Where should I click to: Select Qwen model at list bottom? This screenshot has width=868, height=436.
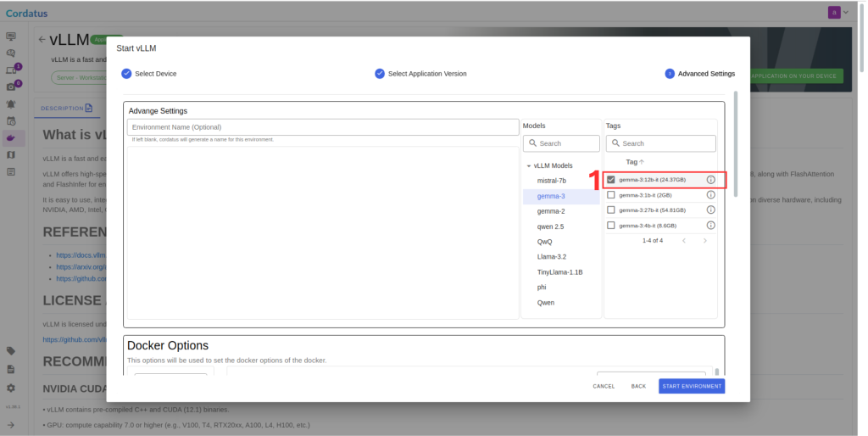[546, 303]
